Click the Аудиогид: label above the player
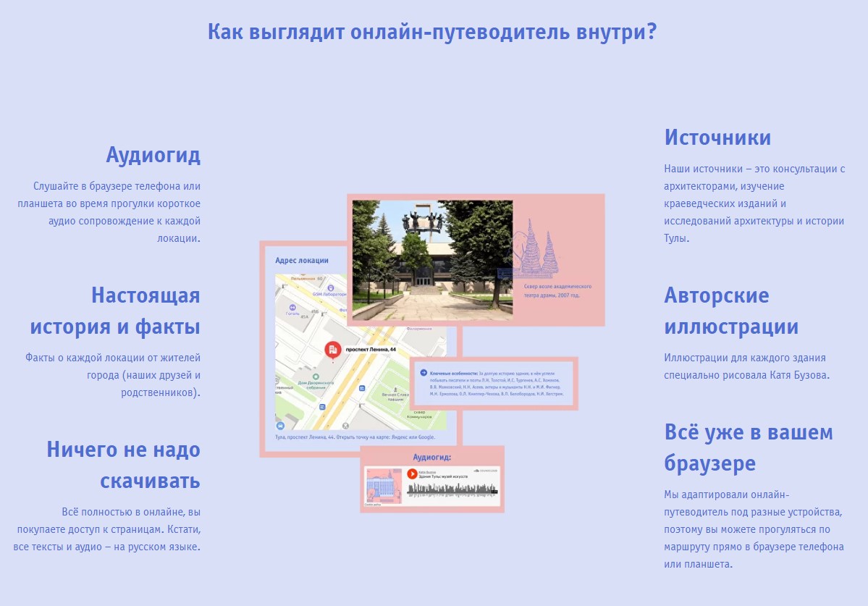Viewport: 868px width, 606px height. pos(431,457)
